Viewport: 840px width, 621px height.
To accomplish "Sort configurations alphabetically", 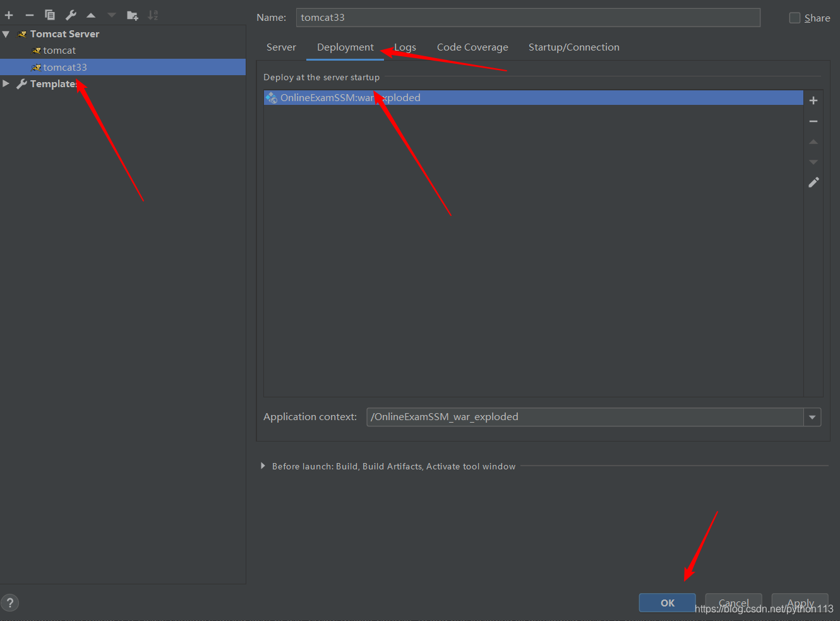I will coord(153,15).
